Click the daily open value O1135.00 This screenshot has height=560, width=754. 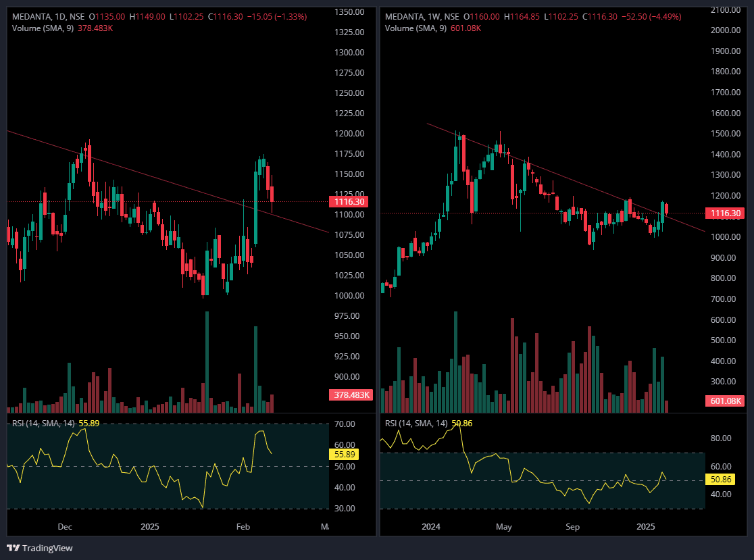(x=107, y=17)
